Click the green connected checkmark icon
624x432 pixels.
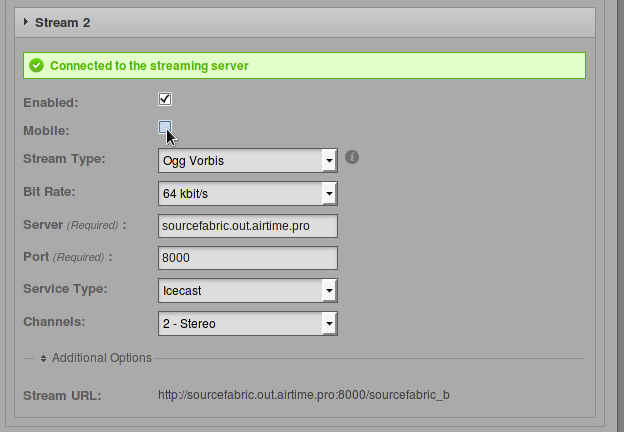click(x=36, y=65)
